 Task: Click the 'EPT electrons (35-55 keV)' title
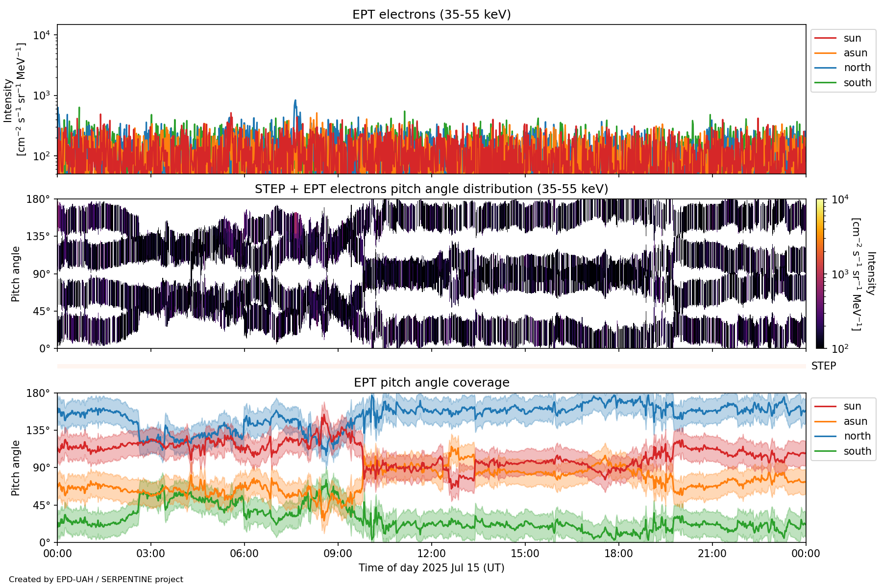pyautogui.click(x=431, y=15)
